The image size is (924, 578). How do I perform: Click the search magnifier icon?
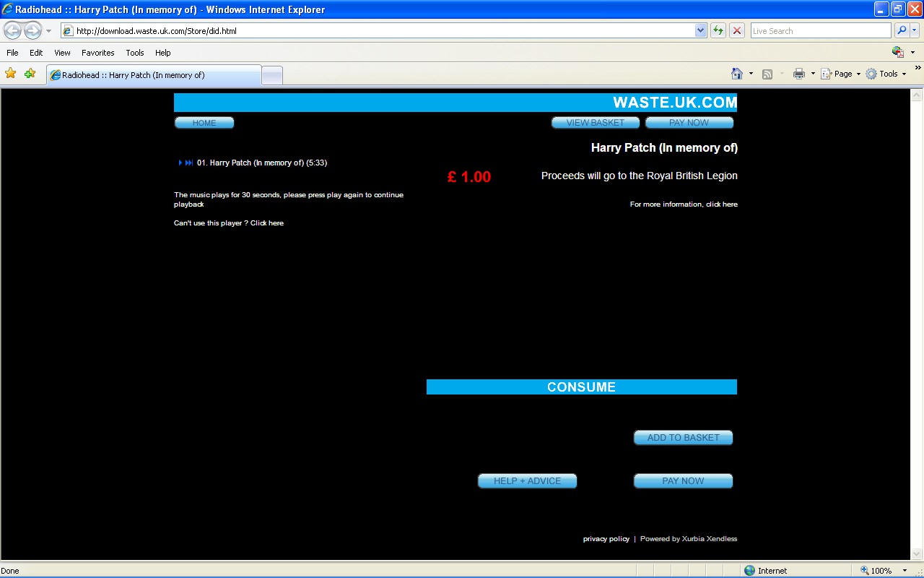[x=901, y=30]
